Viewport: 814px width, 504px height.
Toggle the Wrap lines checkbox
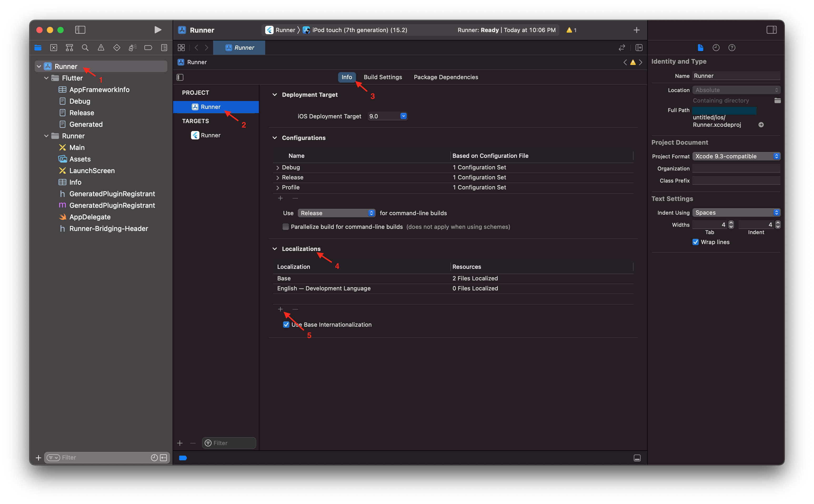point(695,242)
